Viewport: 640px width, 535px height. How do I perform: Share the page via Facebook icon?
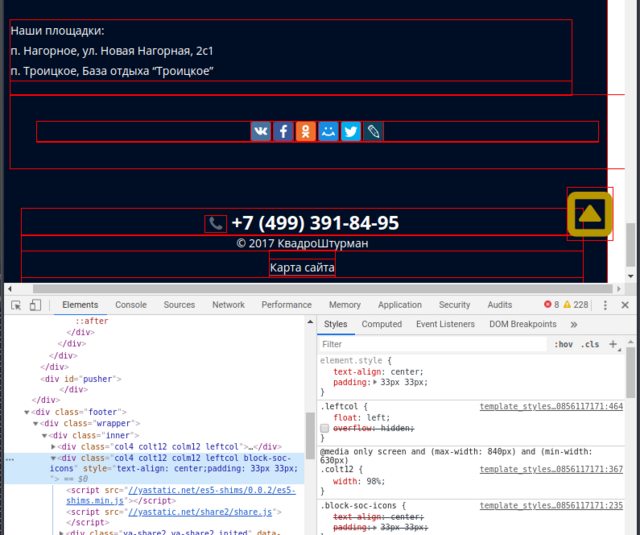point(283,131)
